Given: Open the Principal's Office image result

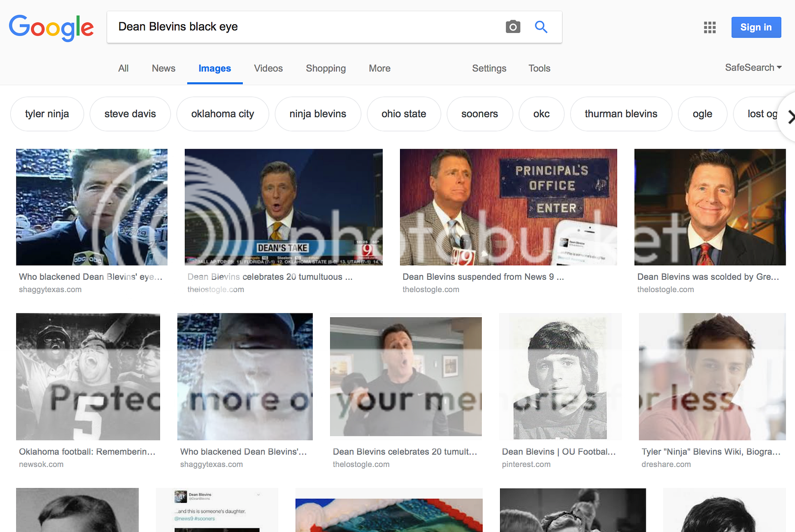Looking at the screenshot, I should coord(508,207).
